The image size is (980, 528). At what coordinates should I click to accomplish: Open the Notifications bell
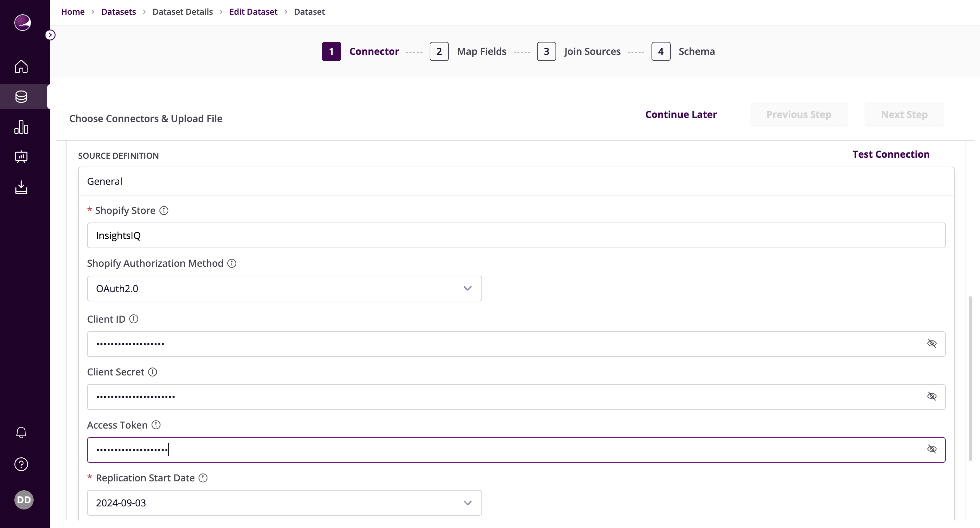[21, 433]
